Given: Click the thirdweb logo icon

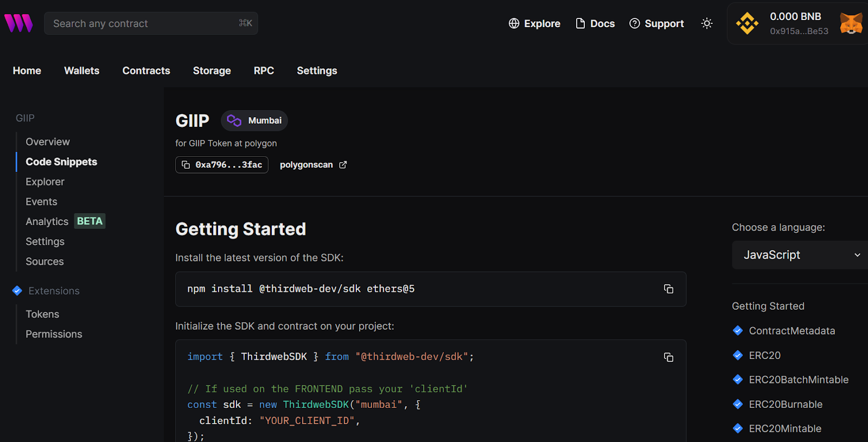Looking at the screenshot, I should click(18, 23).
